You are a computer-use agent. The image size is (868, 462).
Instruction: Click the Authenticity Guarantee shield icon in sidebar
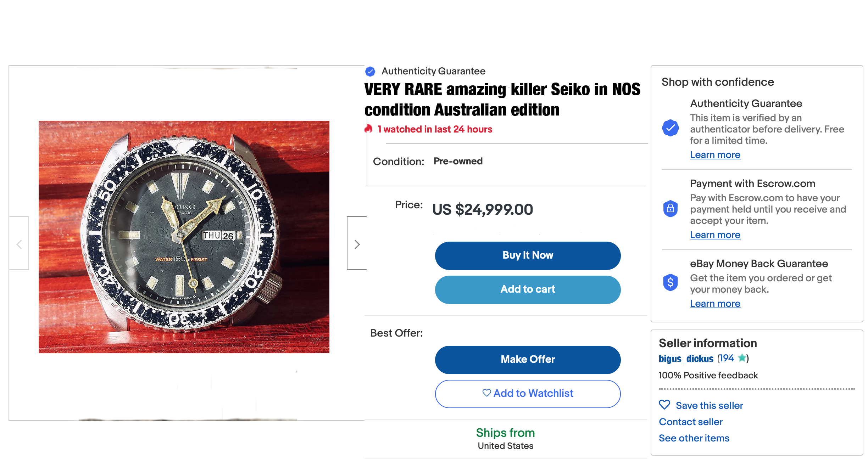[670, 128]
